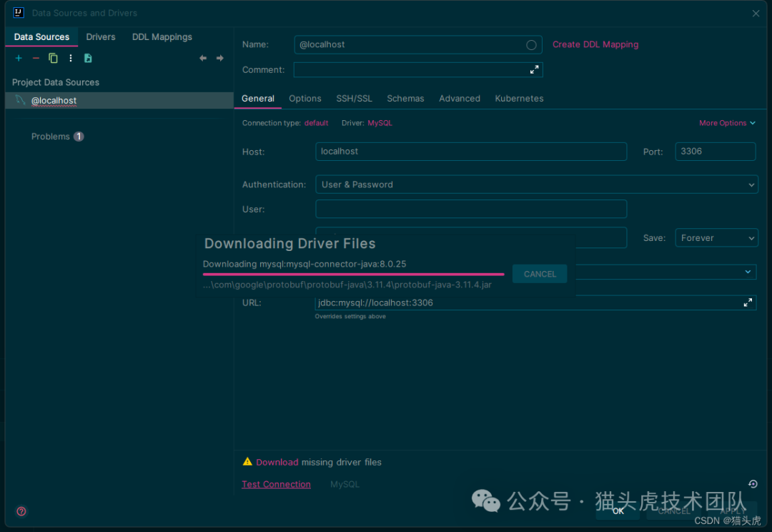Viewport: 772px width, 532px height.
Task: Open help with the question mark icon
Action: [x=21, y=511]
